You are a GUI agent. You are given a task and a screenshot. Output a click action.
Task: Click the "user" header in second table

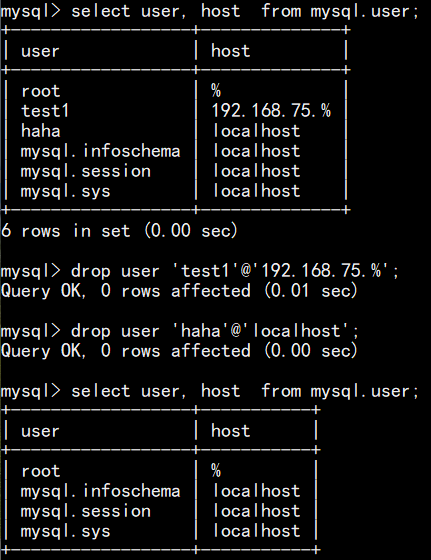(40, 431)
